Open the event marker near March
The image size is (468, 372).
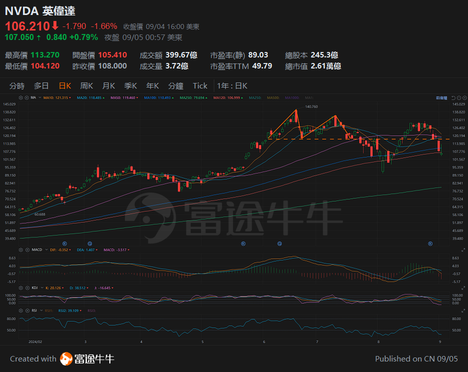[90, 244]
